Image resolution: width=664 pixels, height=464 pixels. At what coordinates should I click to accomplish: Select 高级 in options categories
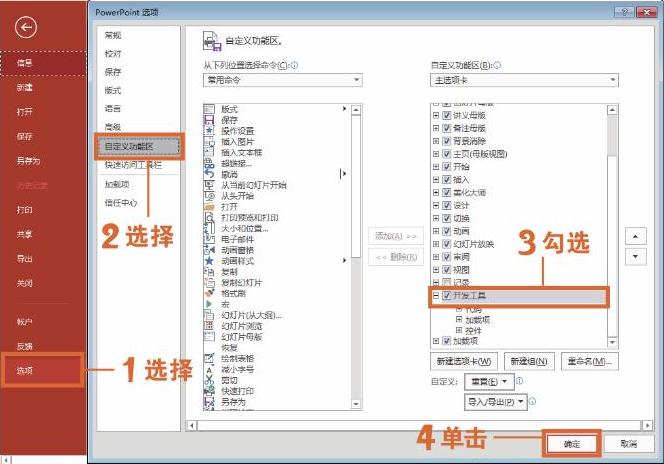[113, 127]
